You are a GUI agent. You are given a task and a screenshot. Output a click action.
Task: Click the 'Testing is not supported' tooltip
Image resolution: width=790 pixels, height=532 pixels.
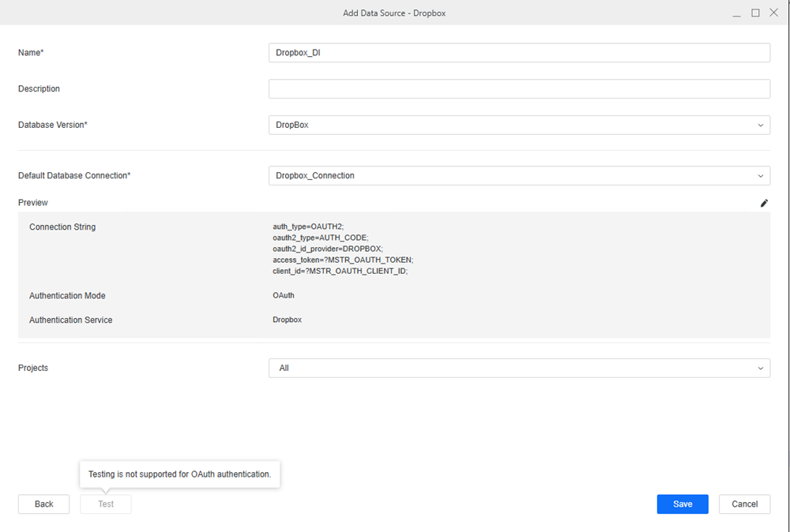pos(180,474)
